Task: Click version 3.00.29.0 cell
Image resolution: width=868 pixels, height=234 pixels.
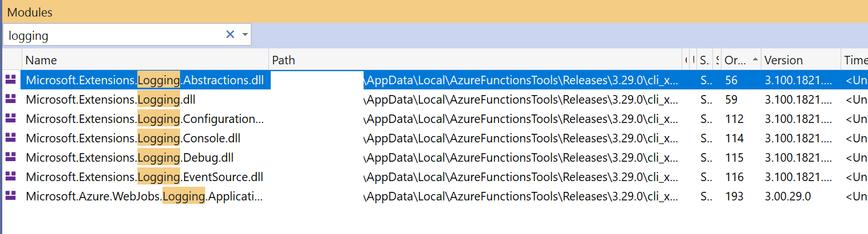Action: 788,196
